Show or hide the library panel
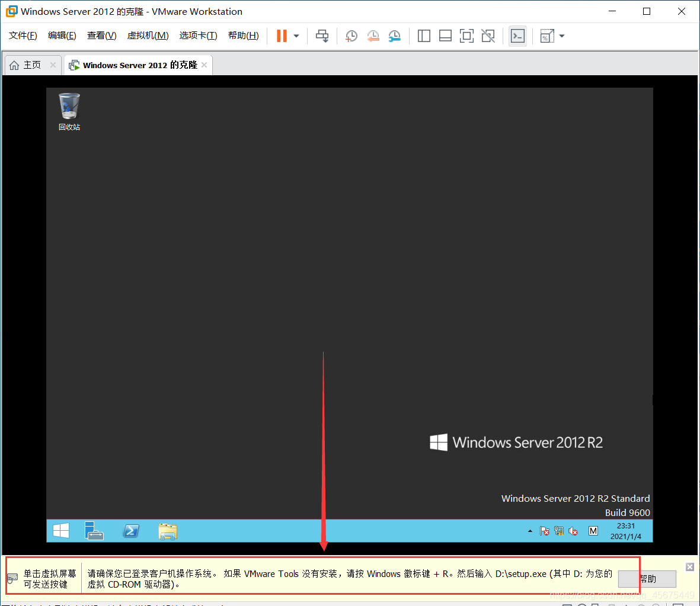Image resolution: width=700 pixels, height=606 pixels. click(424, 36)
